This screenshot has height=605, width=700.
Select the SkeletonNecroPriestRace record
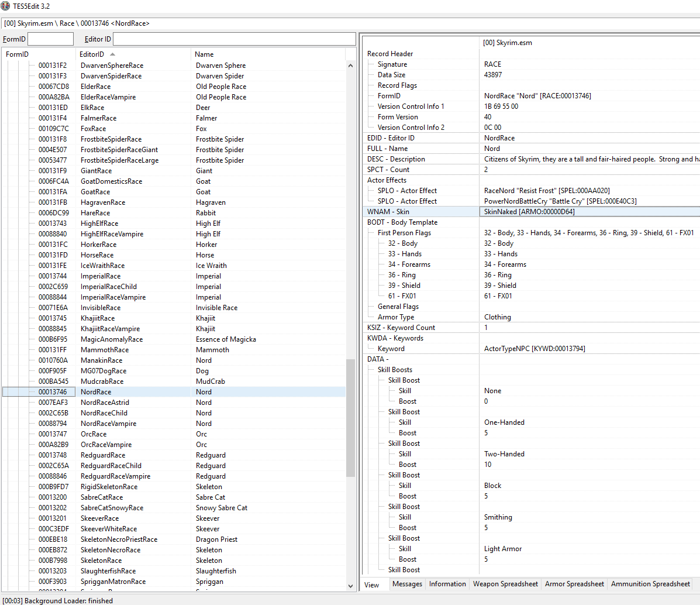[x=174, y=539]
